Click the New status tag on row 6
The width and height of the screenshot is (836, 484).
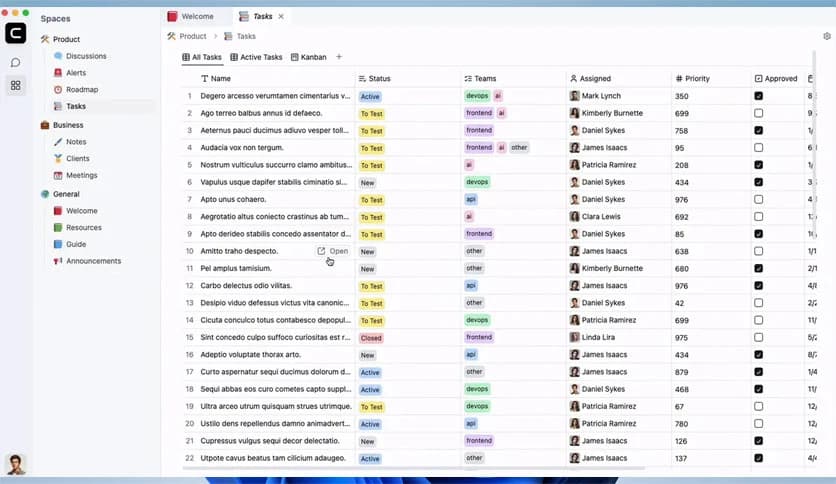point(367,183)
